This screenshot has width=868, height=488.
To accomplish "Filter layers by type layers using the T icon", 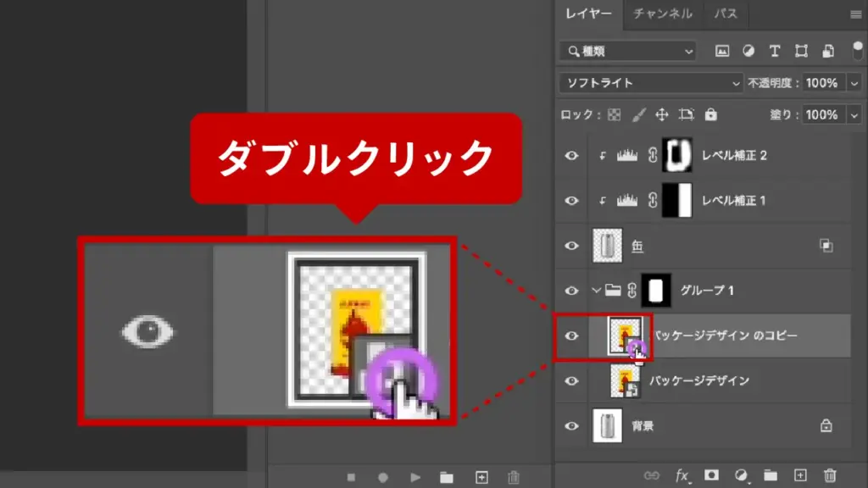I will pos(774,51).
